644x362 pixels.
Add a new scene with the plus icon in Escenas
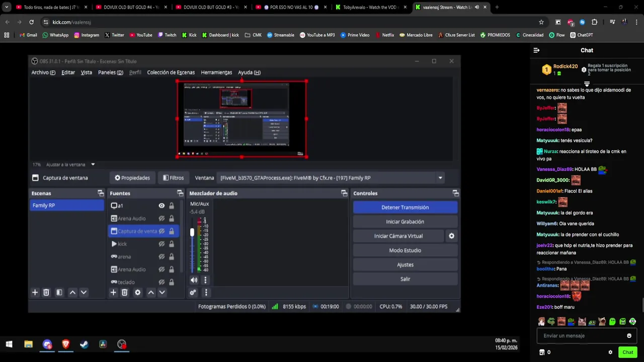tap(35, 292)
